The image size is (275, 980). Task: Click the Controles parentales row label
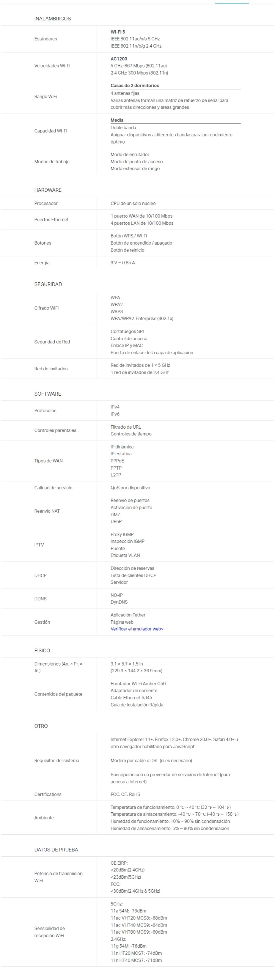tap(55, 430)
